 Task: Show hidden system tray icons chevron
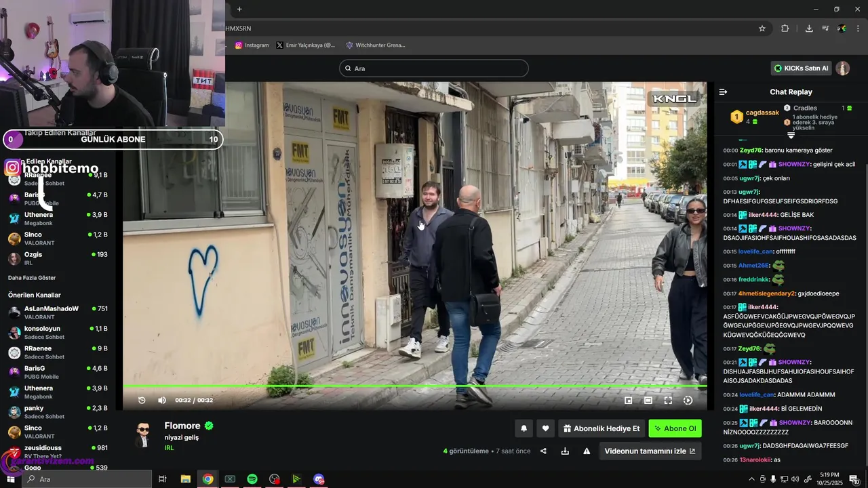751,479
